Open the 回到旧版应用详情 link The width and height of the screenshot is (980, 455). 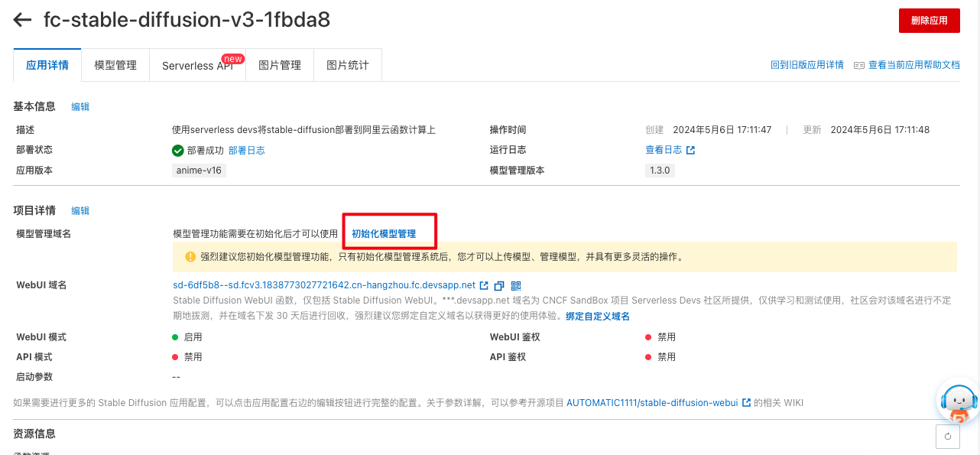tap(807, 65)
